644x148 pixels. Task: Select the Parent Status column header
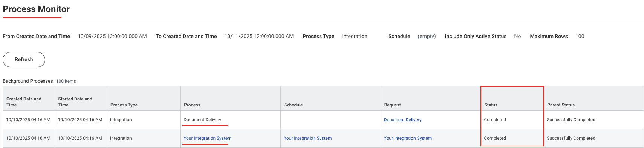[x=561, y=105]
